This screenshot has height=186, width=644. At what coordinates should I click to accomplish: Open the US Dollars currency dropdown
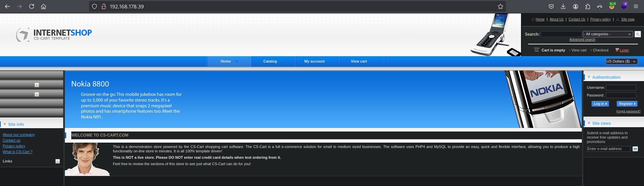(x=621, y=61)
